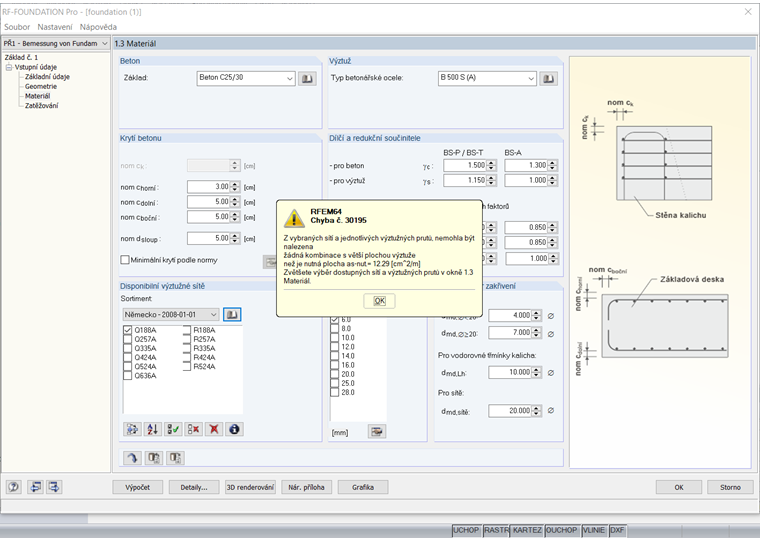Click the Storno button
Screen dimensions: 760x542
[x=730, y=487]
